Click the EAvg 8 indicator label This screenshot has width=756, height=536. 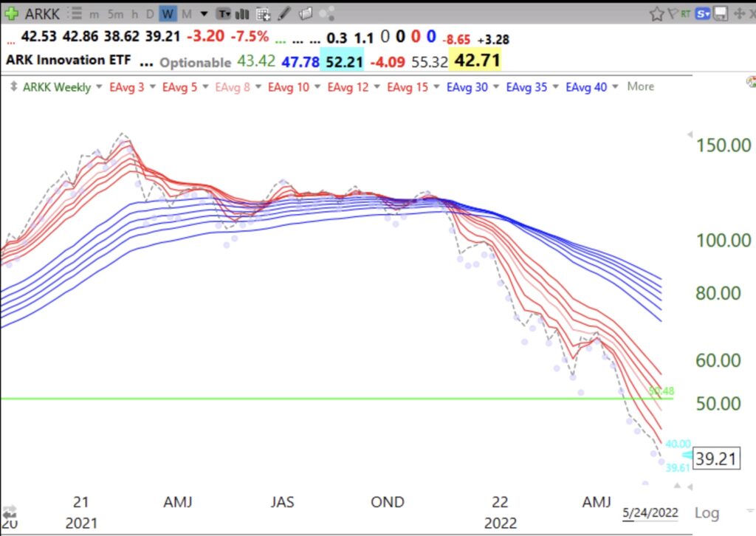click(x=233, y=87)
